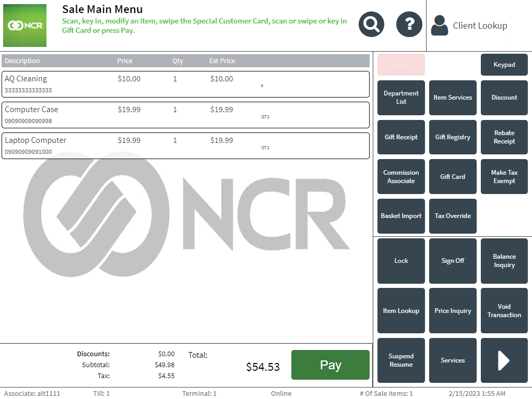The image size is (532, 399).
Task: Click the Description column header
Action: 22,61
